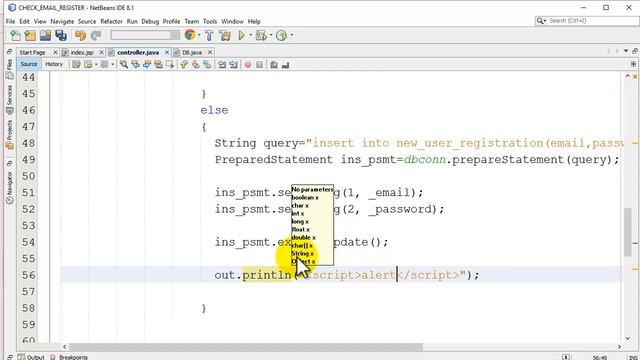Switch to the Start Page tab

pos(32,53)
